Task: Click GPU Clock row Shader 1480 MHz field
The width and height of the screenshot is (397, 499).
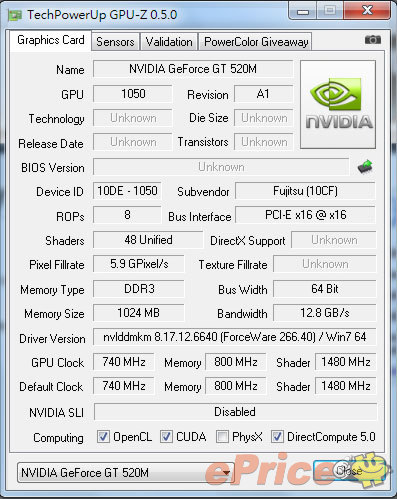Action: click(346, 362)
